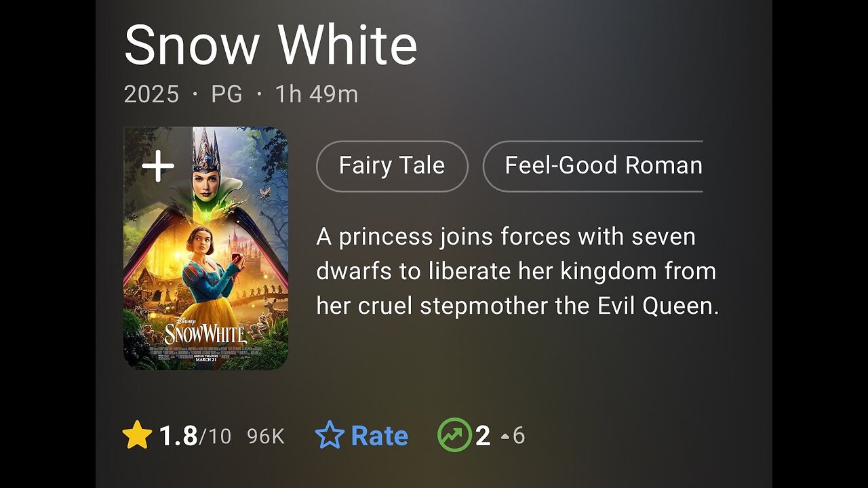The height and width of the screenshot is (488, 868).
Task: Select the Fairy Tale genre chip
Action: pos(392,166)
